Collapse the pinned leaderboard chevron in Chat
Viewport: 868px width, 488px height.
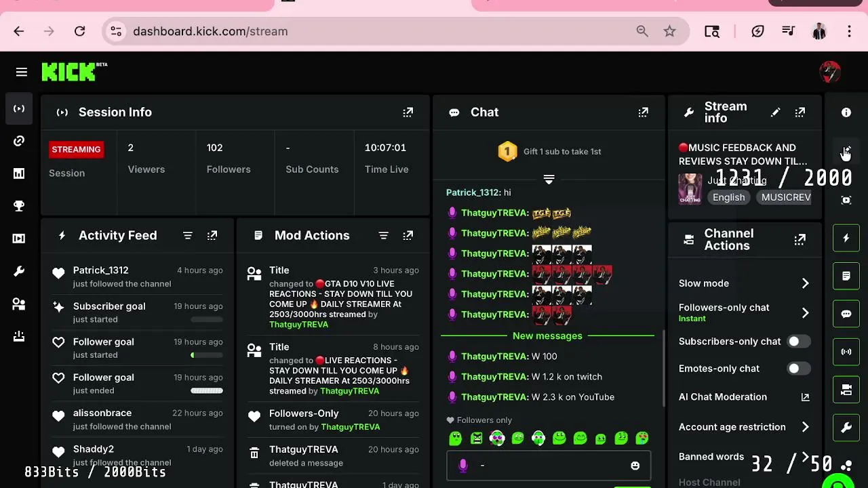coord(549,180)
